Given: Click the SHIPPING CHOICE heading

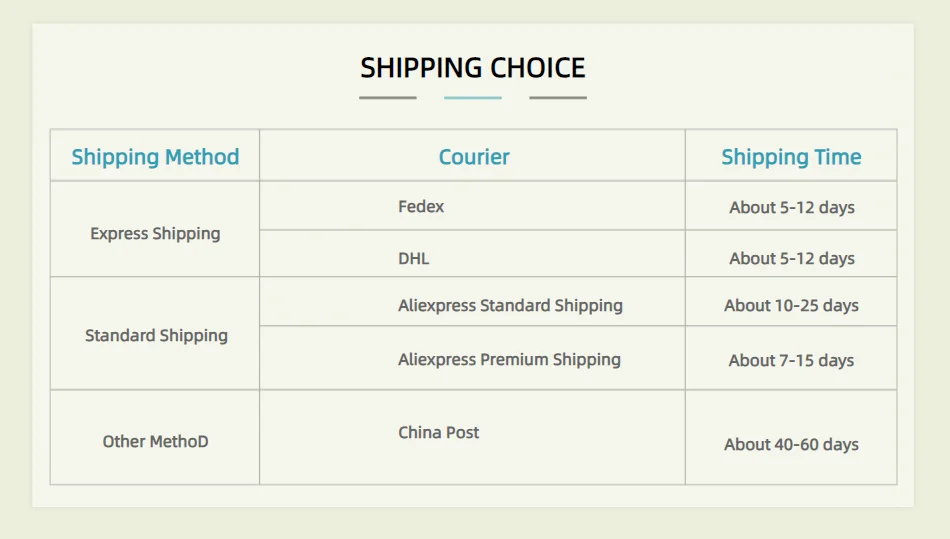Looking at the screenshot, I should [x=473, y=68].
